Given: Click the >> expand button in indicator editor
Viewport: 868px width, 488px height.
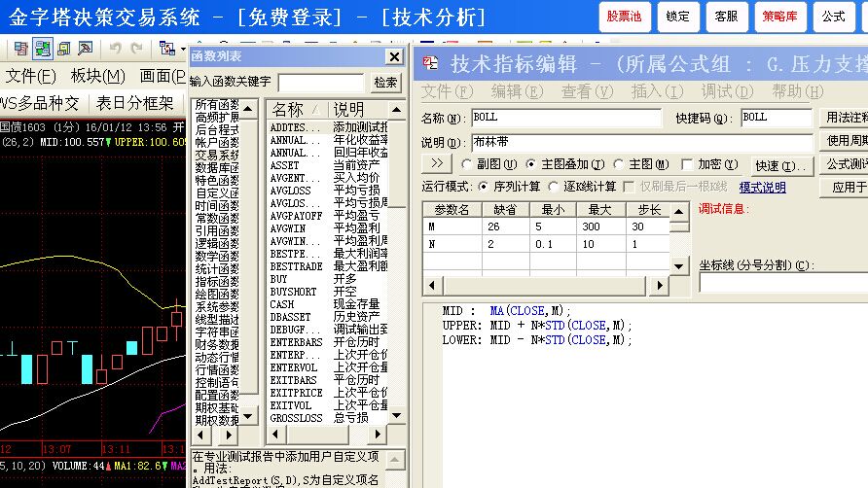Looking at the screenshot, I should 437,163.
